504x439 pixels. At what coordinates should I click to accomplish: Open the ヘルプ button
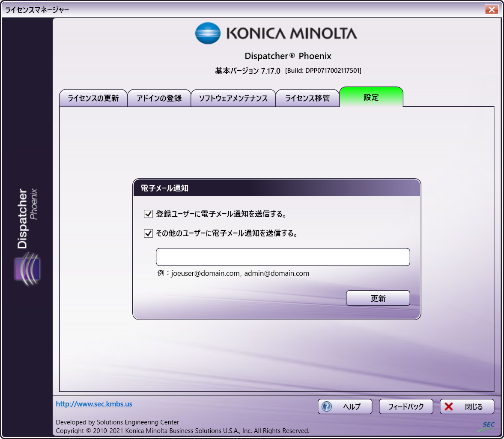coord(345,406)
